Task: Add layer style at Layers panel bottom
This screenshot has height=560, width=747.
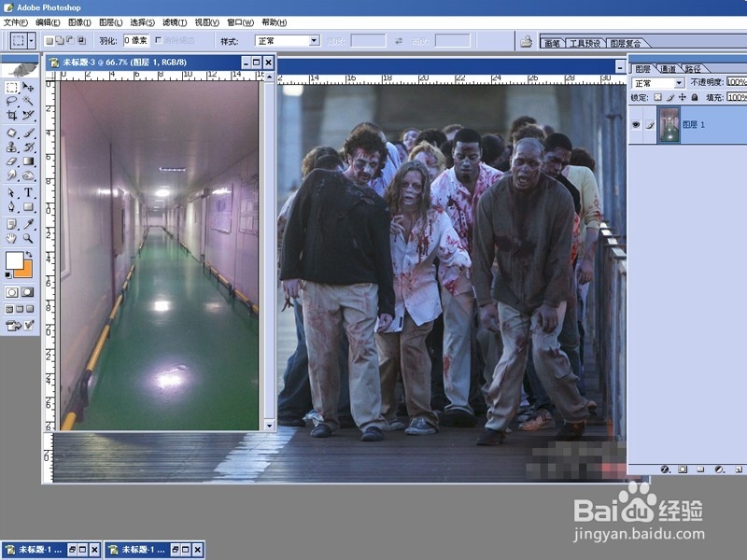Action: (x=665, y=469)
